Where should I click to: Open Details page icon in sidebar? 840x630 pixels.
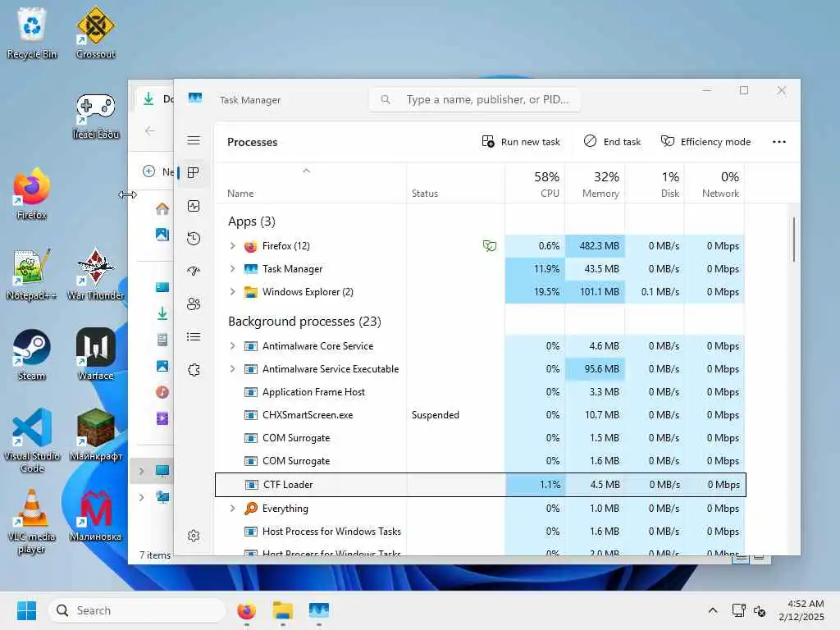click(194, 336)
